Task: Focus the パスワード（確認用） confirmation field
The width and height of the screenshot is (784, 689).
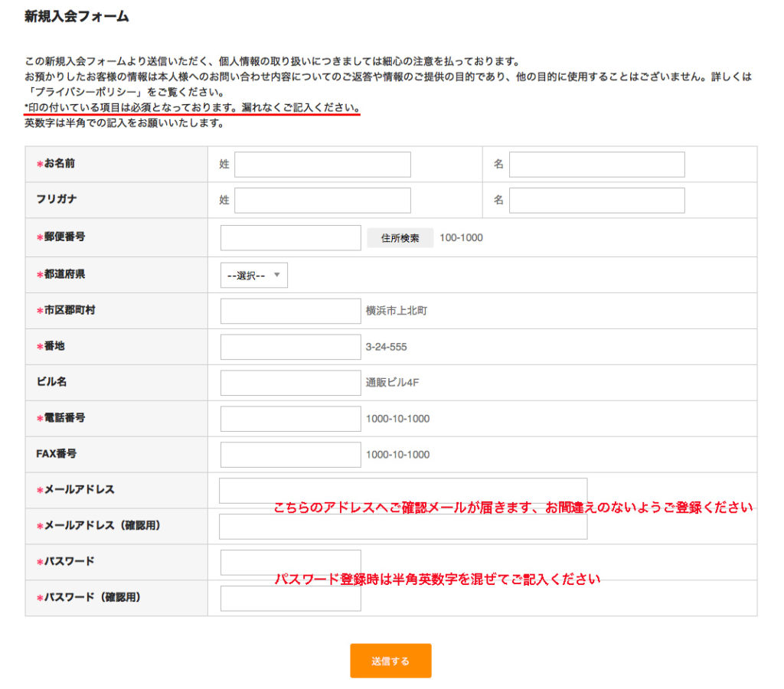Action: point(290,598)
